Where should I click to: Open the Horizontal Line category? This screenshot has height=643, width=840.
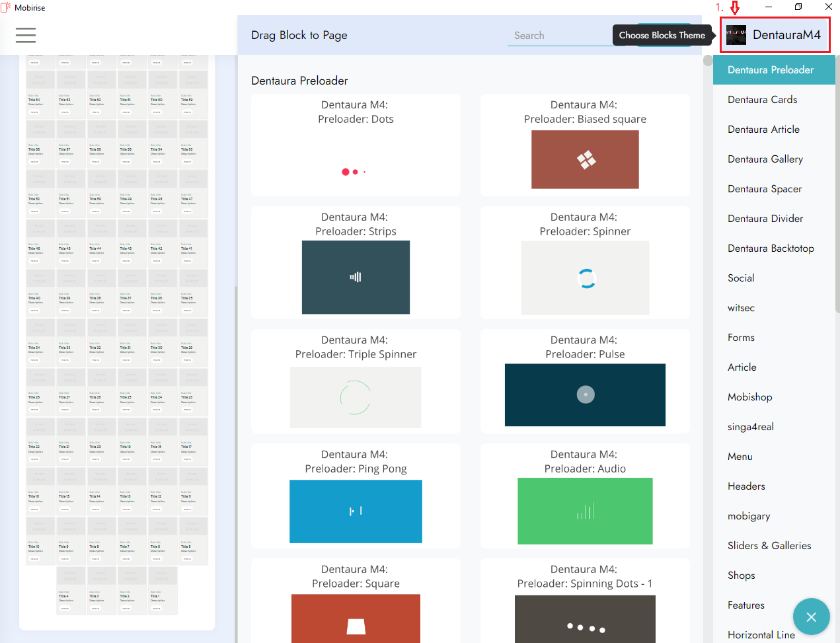click(x=761, y=634)
